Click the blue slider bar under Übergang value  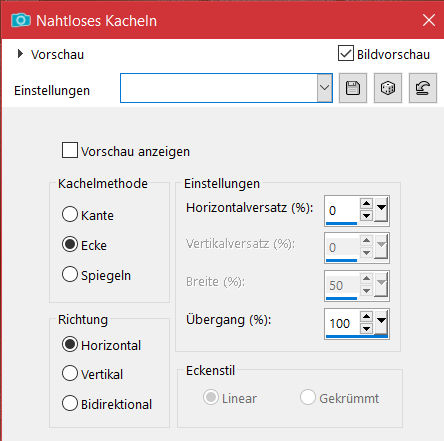(357, 337)
